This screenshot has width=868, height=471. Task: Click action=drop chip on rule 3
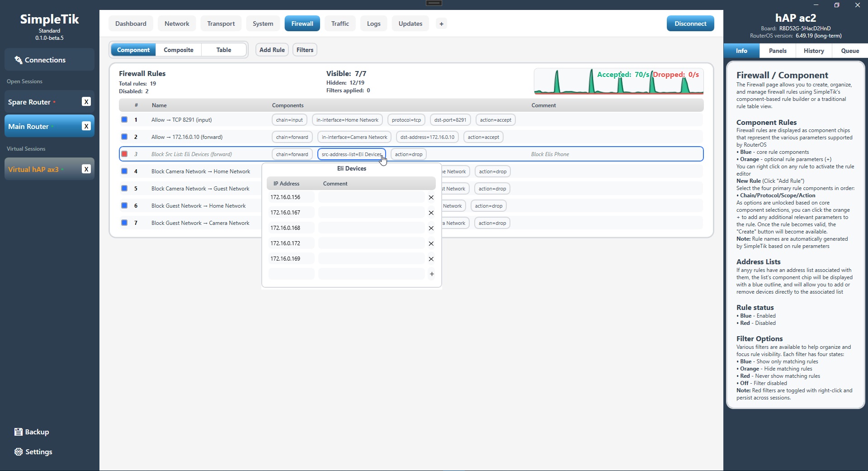409,154
